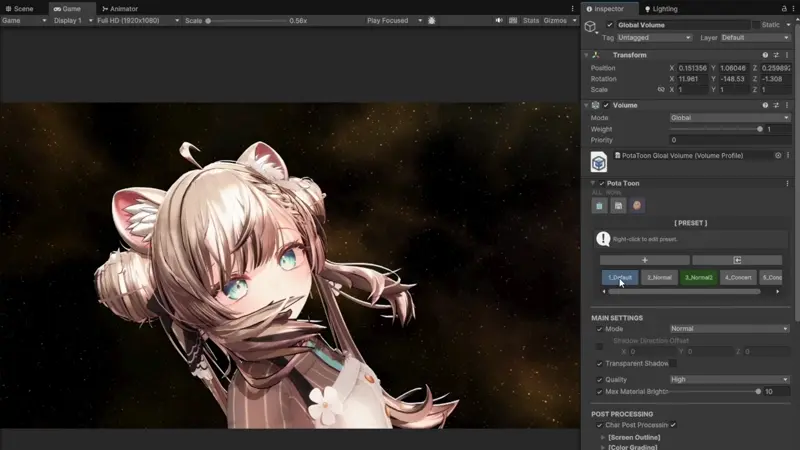Image resolution: width=800 pixels, height=450 pixels.
Task: Open the Lighting tab
Action: (661, 9)
